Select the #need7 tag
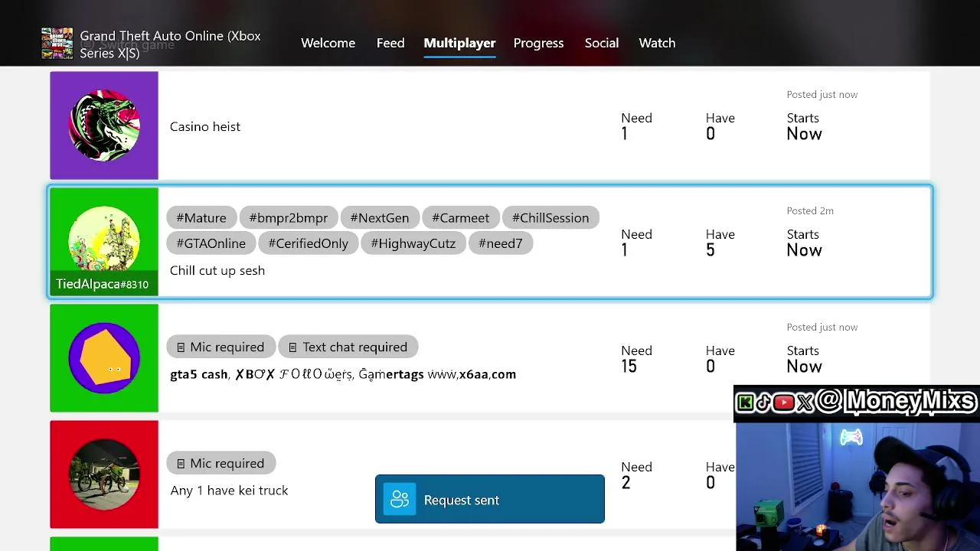 pyautogui.click(x=501, y=243)
